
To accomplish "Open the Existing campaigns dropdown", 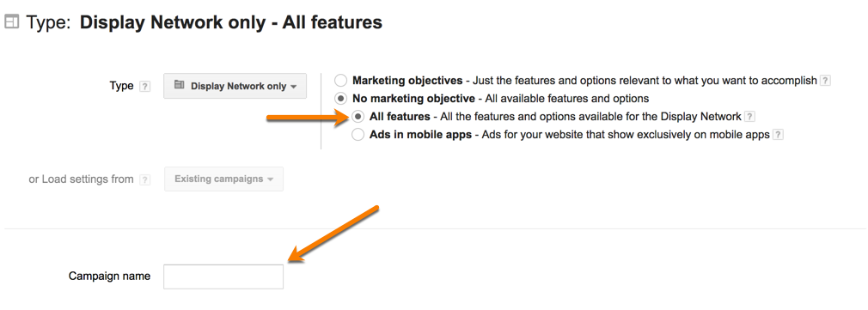I will click(x=223, y=179).
